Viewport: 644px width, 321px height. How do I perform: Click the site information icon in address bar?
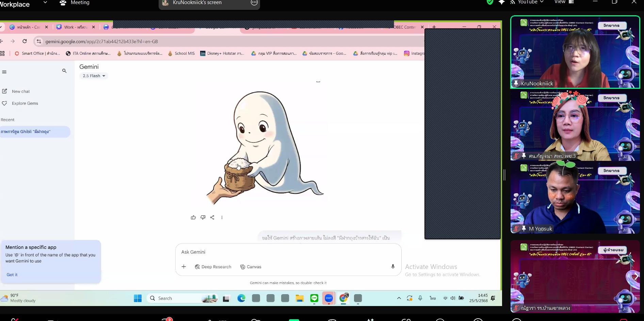click(39, 41)
